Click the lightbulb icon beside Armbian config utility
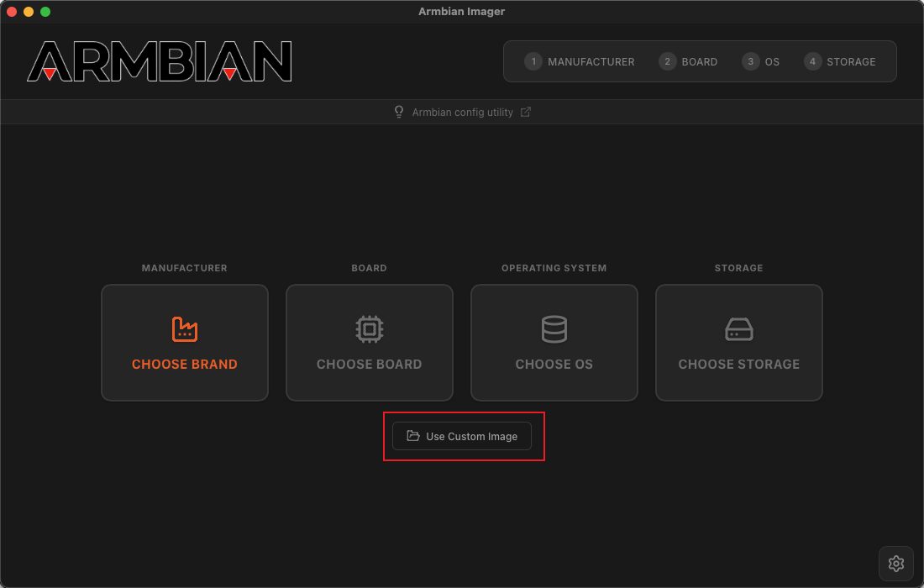 click(399, 112)
